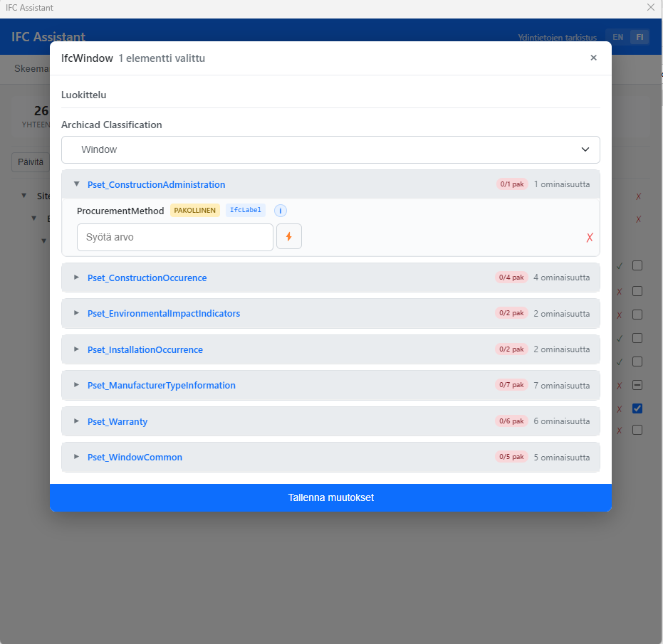Viewport: 663px width, 644px height.
Task: Switch language to EN
Action: pos(617,37)
